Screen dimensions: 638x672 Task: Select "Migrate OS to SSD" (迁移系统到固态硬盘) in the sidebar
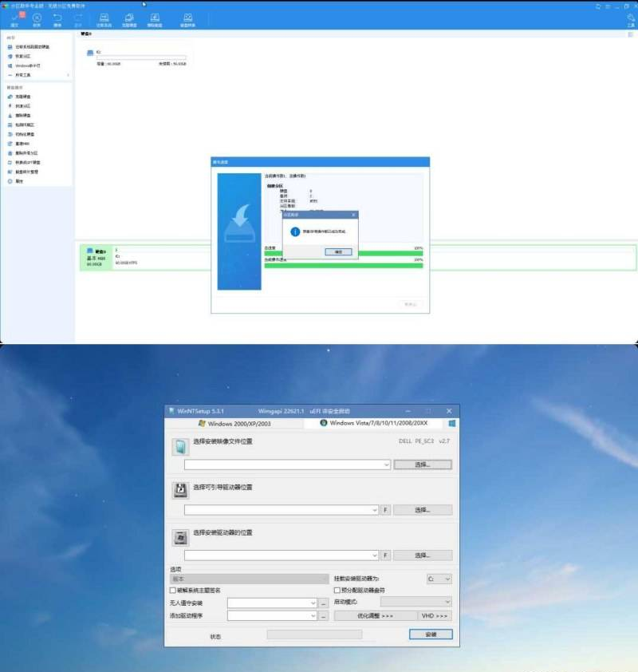tap(29, 47)
